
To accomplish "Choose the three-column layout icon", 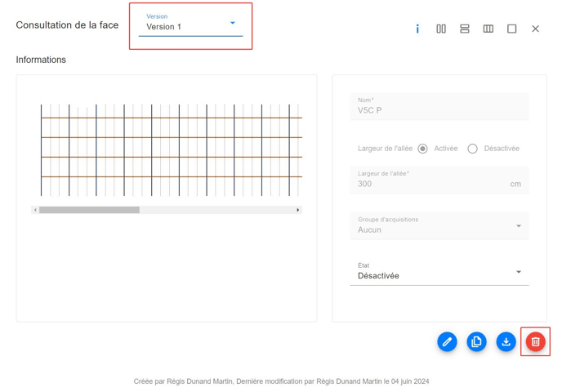I will tap(488, 29).
